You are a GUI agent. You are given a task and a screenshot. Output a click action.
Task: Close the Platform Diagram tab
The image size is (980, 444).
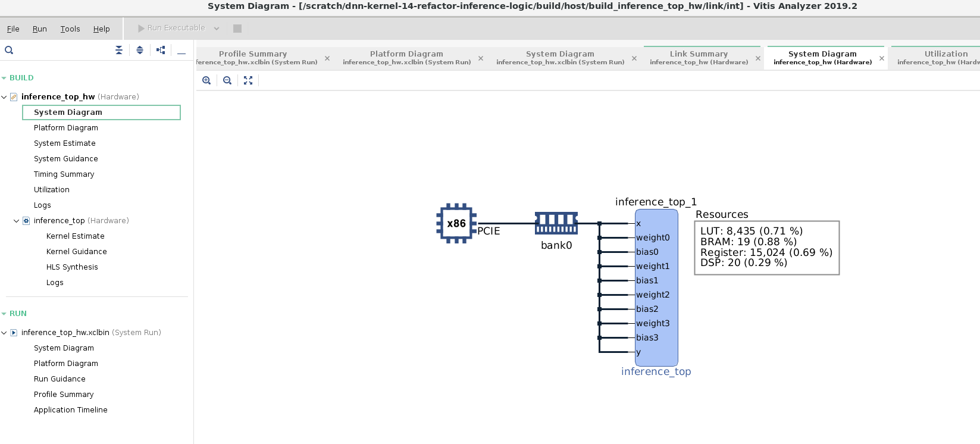(x=481, y=58)
